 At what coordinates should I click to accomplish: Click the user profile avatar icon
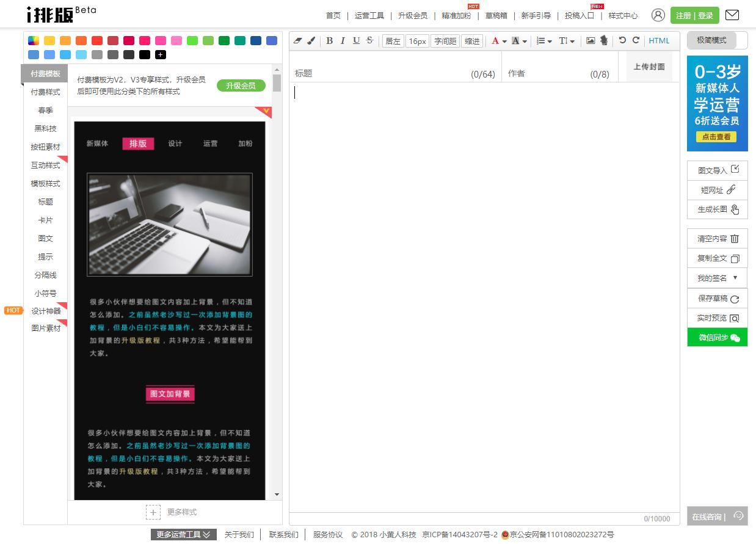(x=658, y=15)
